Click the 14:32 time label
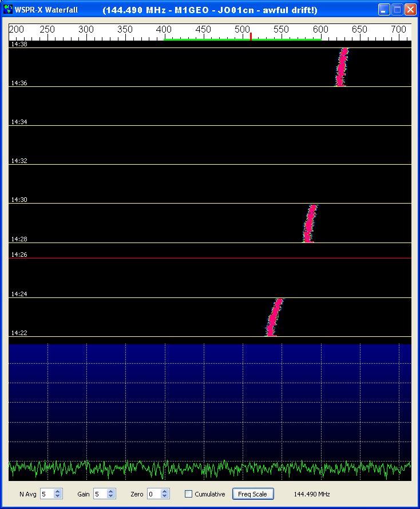 (x=19, y=161)
